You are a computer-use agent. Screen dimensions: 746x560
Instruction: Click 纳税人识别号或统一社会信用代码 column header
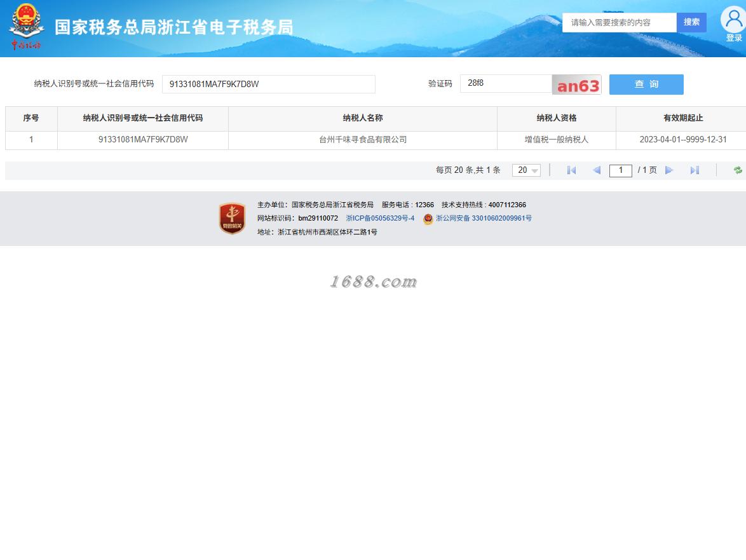143,118
